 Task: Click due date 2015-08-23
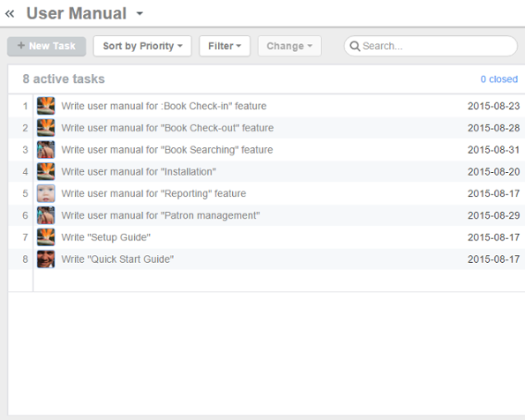point(493,106)
